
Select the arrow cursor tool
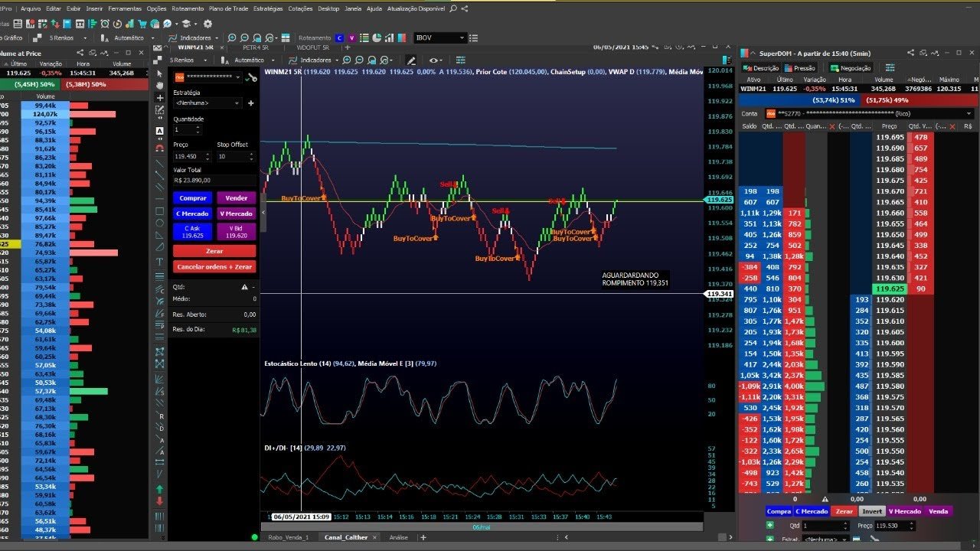click(x=160, y=73)
